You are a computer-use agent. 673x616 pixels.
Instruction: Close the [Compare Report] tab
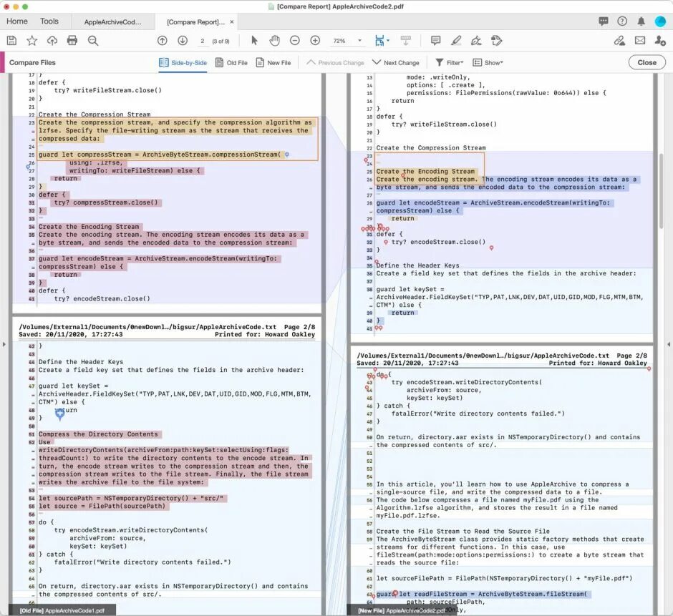click(x=232, y=22)
